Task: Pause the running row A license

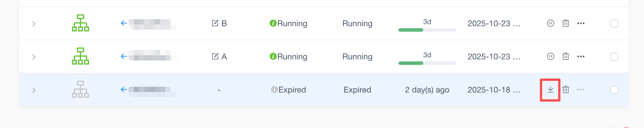Action: click(550, 56)
